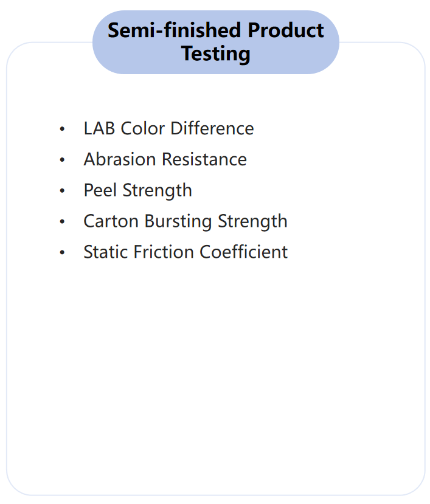
Task: Select the Peel Strength list item
Action: 137,190
